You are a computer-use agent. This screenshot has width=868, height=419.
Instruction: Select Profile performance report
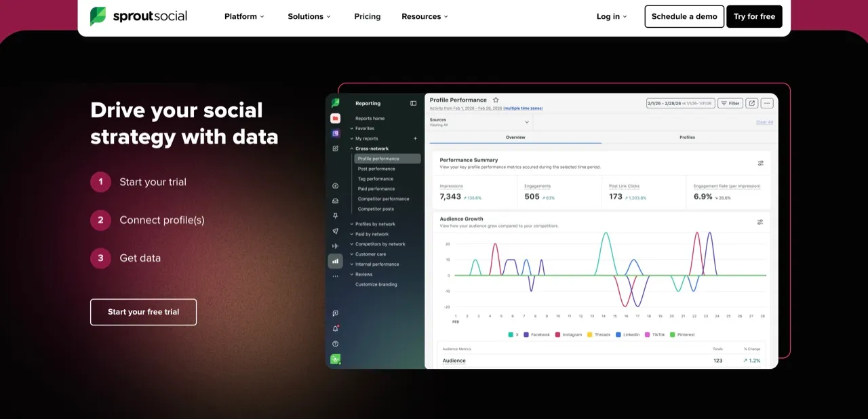pos(387,159)
